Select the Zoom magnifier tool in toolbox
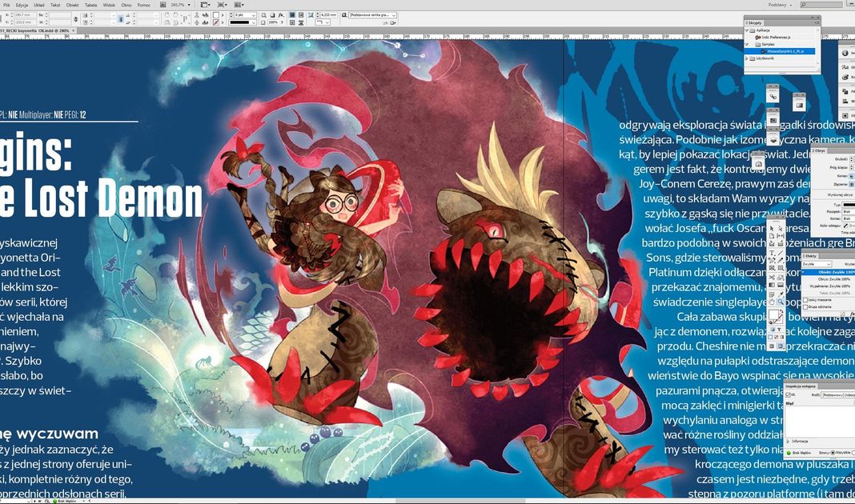 781,302
